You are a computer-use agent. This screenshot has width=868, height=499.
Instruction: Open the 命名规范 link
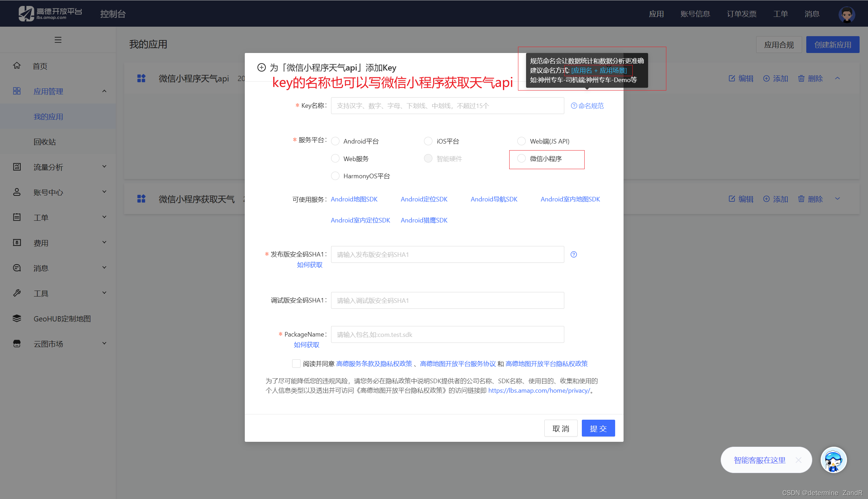click(x=587, y=106)
